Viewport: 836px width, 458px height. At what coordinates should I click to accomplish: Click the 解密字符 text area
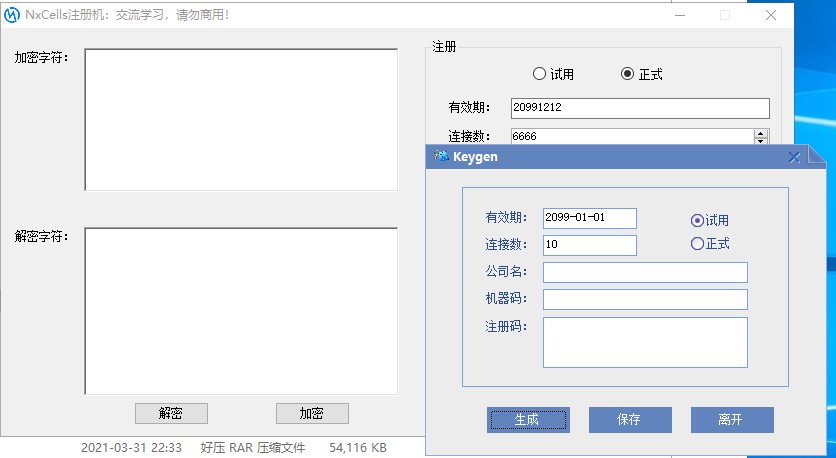(x=241, y=311)
